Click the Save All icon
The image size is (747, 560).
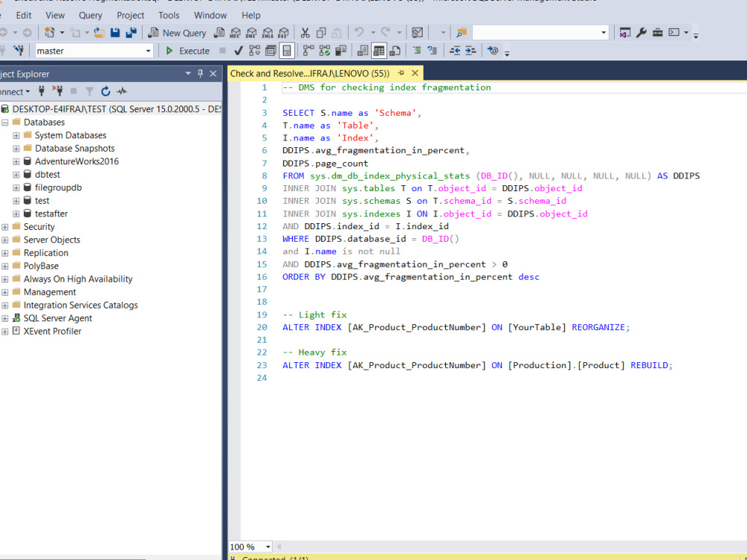coord(131,33)
